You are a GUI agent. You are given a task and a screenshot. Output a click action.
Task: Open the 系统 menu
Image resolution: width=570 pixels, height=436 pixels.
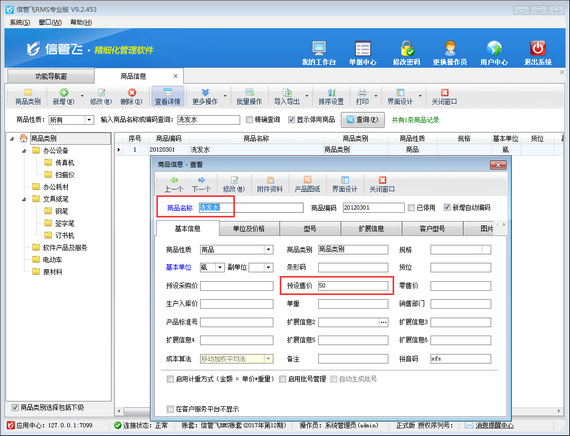point(20,22)
